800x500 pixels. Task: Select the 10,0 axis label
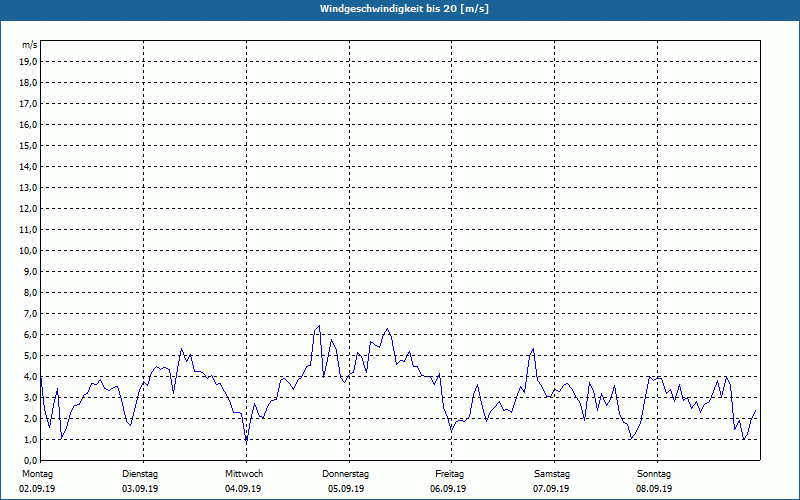coord(28,251)
